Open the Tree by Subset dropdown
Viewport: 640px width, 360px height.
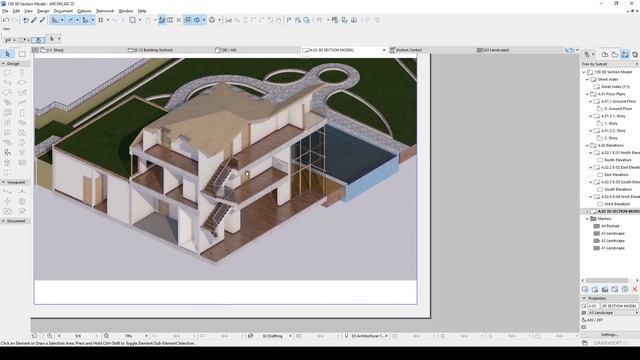point(609,64)
